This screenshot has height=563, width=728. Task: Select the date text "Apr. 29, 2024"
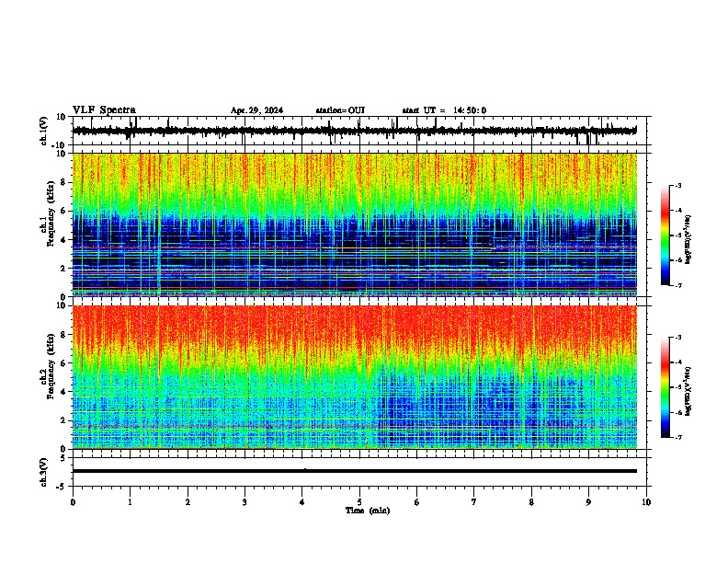click(x=256, y=110)
